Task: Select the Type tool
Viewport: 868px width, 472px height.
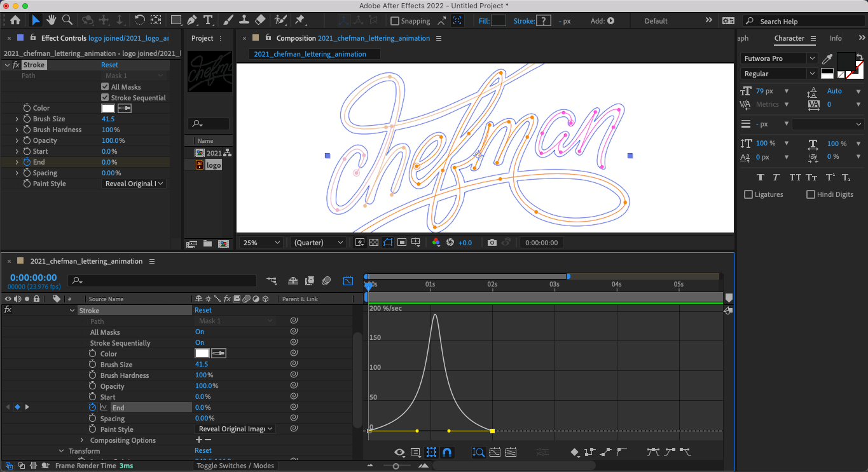Action: point(208,20)
